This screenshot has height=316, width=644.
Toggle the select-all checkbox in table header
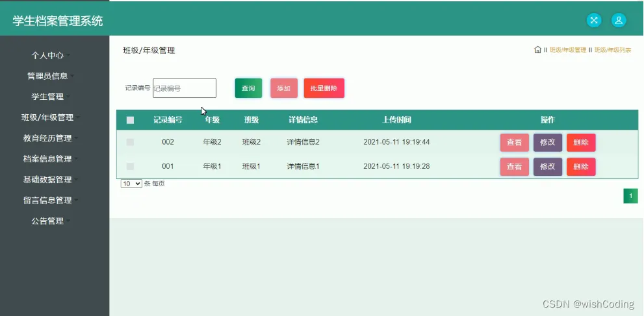pyautogui.click(x=130, y=120)
